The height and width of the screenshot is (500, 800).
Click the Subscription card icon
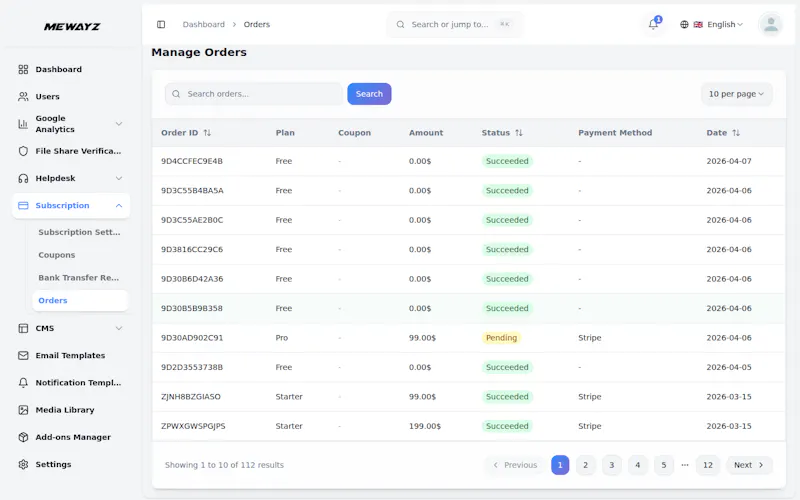(23, 206)
